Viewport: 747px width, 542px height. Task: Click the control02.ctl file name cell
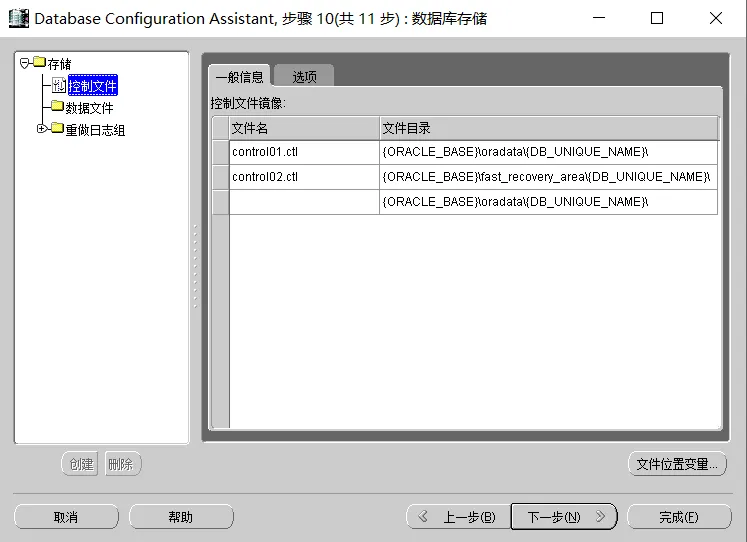[304, 177]
